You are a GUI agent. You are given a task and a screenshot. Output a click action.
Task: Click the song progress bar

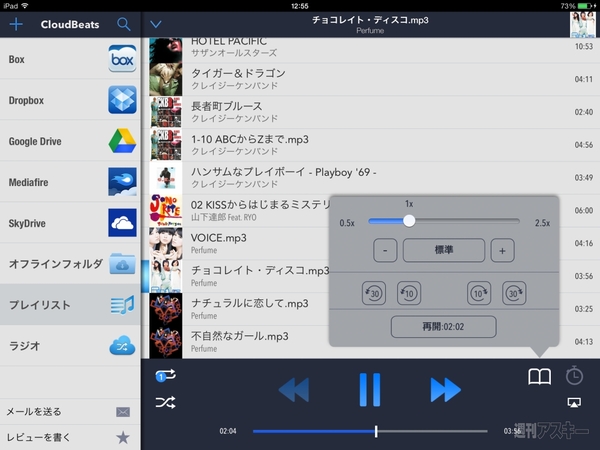tap(370, 431)
